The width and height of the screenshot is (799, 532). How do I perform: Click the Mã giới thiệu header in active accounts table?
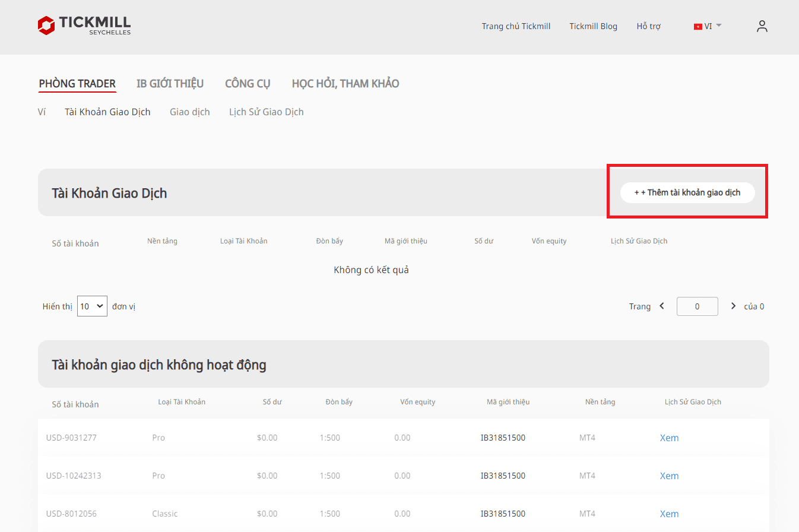[x=406, y=241]
